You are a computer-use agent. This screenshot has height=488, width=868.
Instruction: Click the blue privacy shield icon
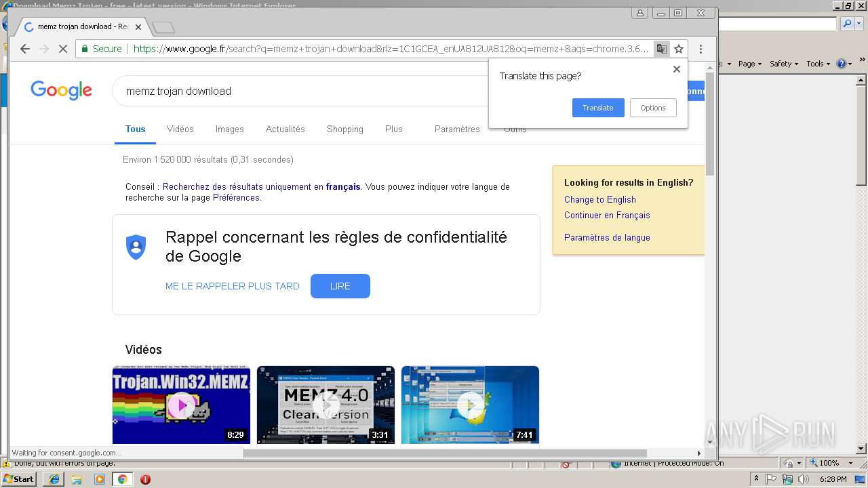pos(136,247)
